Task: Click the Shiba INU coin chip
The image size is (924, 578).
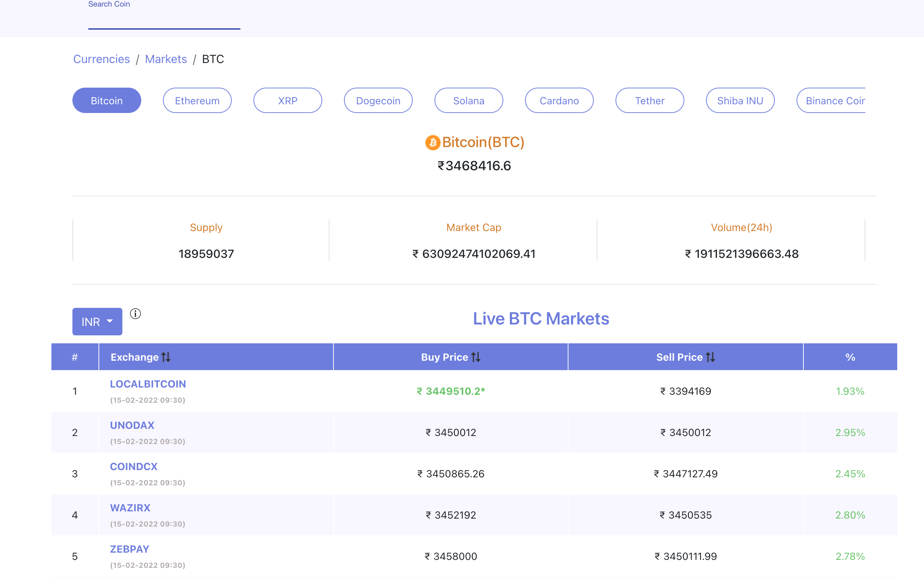Action: (740, 100)
